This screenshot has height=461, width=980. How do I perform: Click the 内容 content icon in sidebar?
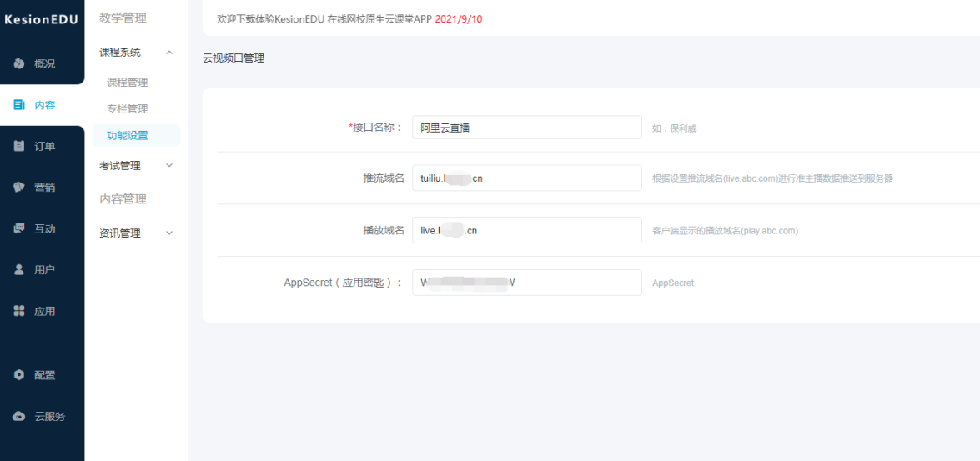(x=19, y=105)
